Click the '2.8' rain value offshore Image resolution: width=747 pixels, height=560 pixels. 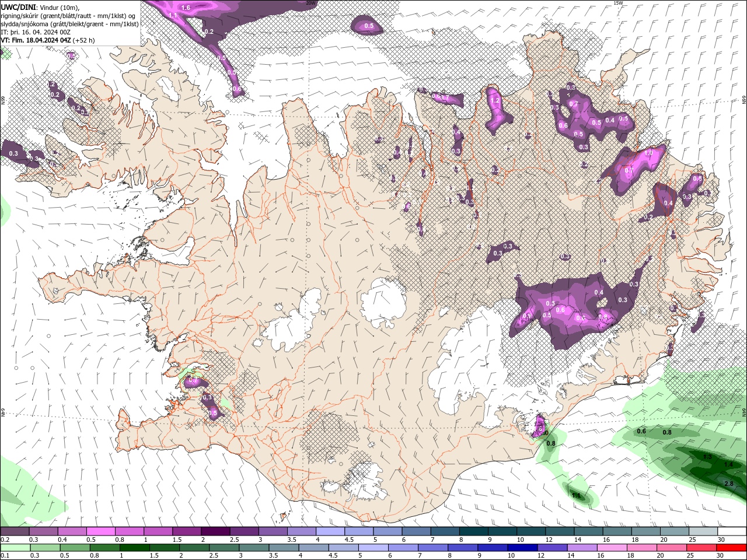pos(728,484)
